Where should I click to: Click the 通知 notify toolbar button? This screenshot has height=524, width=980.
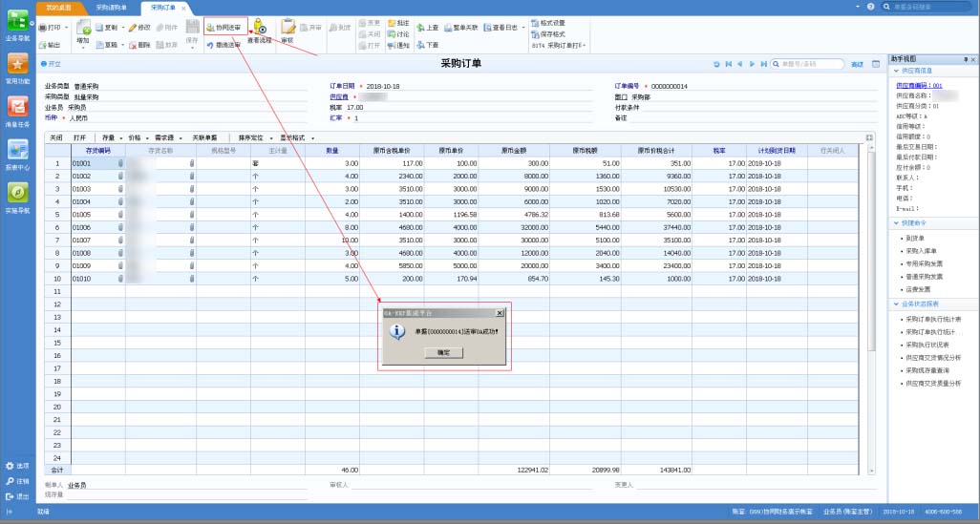(398, 45)
